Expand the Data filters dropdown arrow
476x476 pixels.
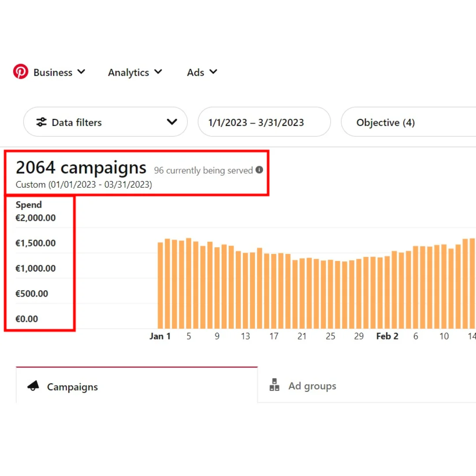tap(172, 122)
